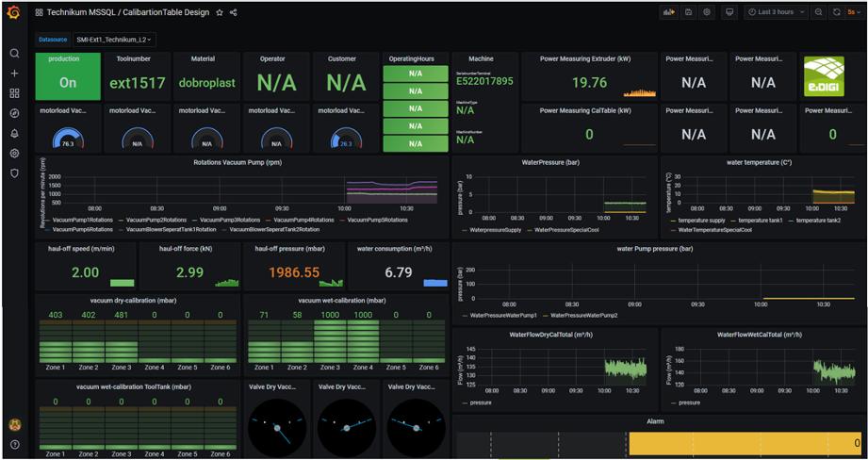This screenshot has height=460, width=868.
Task: Open dashboard settings gear in top bar
Action: tap(707, 12)
